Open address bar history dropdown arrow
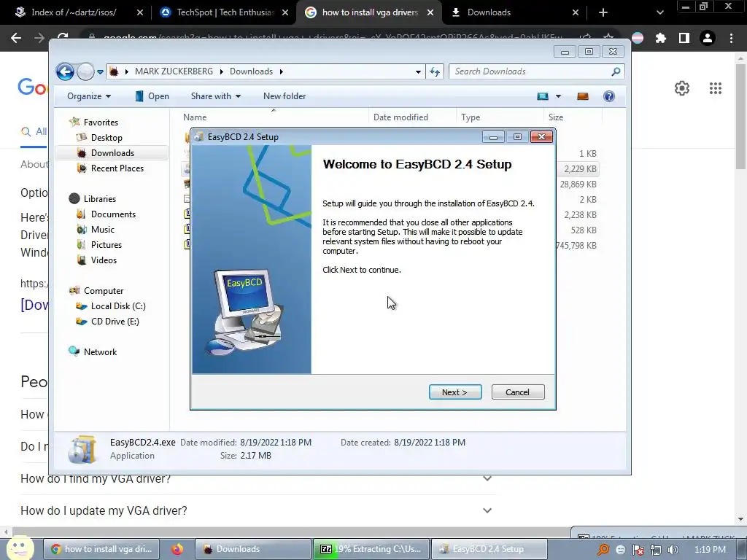 [x=418, y=71]
